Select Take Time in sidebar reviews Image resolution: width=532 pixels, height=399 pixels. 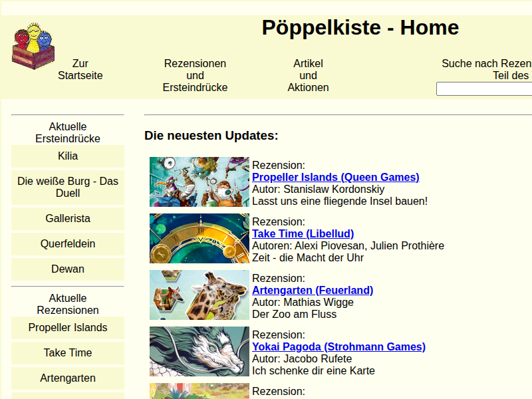click(x=68, y=353)
